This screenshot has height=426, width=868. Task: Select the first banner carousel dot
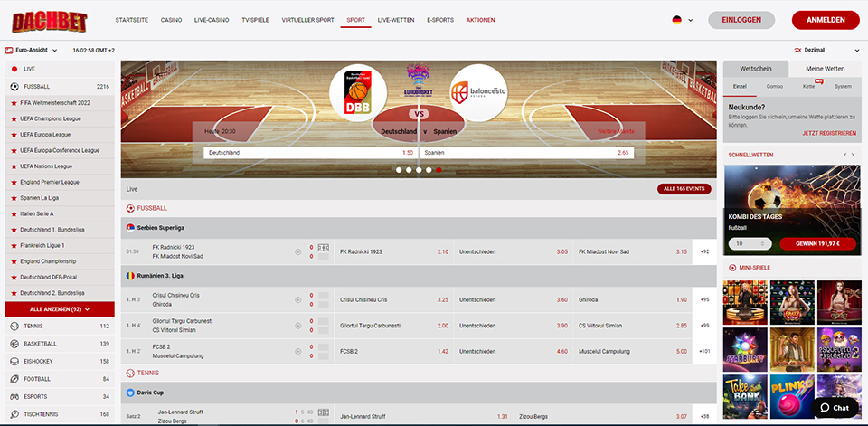click(x=399, y=170)
